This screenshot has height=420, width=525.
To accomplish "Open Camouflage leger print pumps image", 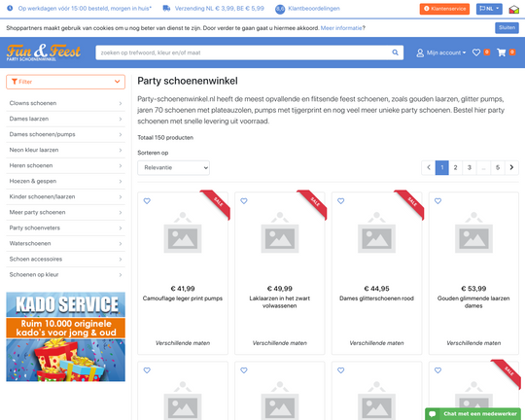I will click(183, 232).
